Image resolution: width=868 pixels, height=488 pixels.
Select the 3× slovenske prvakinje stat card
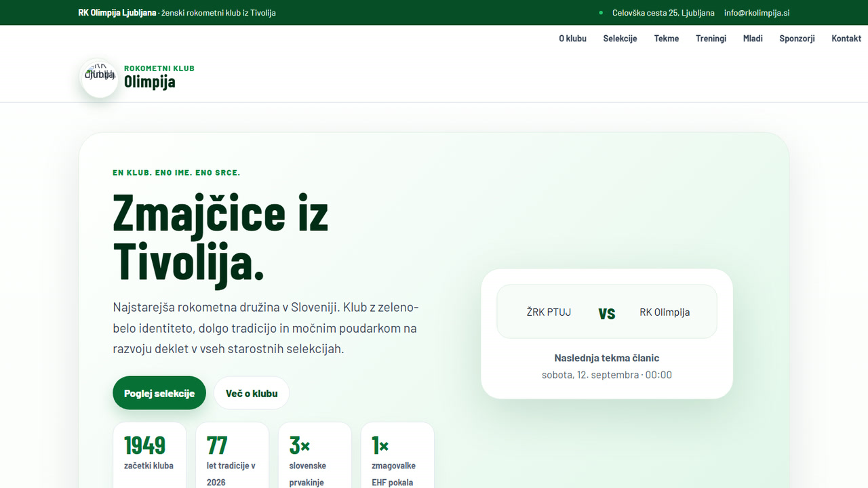pos(315,455)
